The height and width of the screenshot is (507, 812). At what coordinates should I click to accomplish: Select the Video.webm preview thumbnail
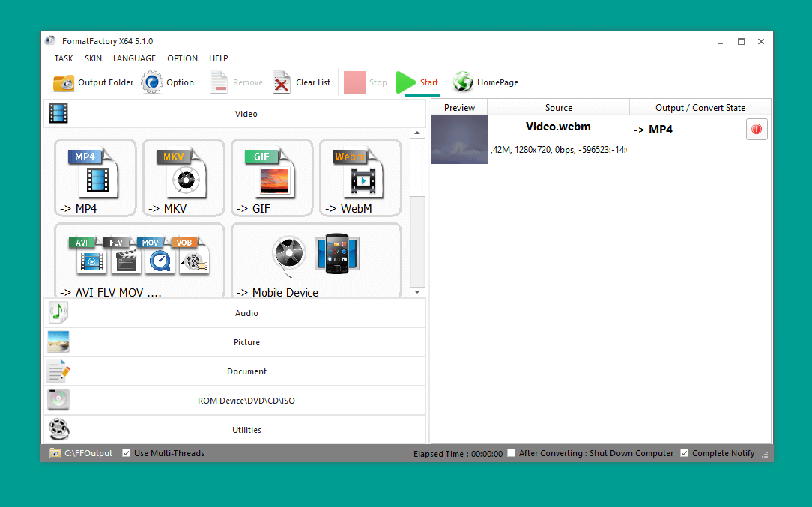tap(459, 139)
